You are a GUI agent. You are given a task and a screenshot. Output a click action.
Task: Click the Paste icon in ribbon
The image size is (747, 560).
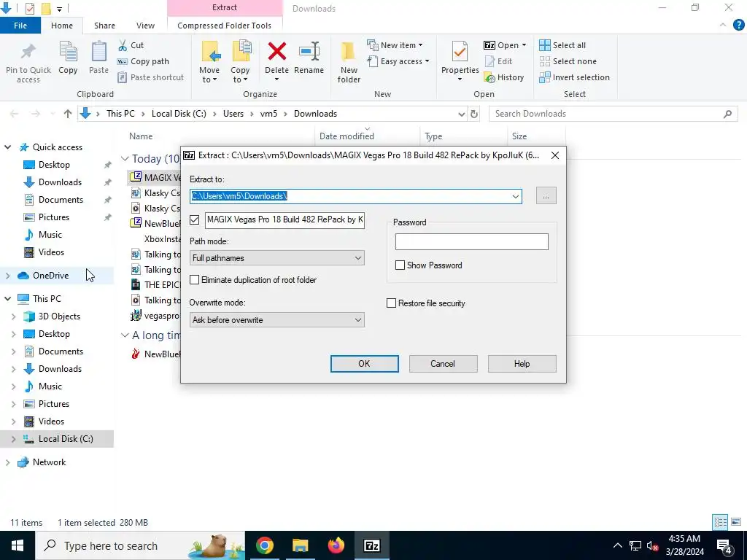(x=98, y=52)
